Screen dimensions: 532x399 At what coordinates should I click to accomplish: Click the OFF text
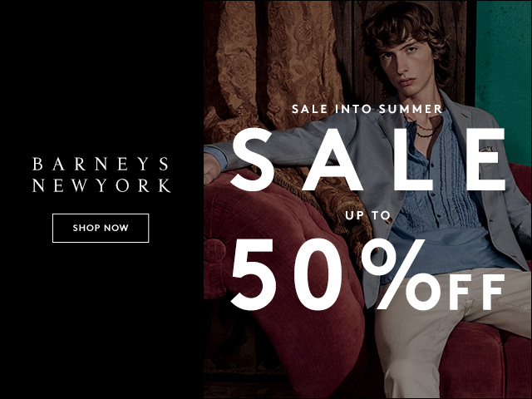[459, 292]
